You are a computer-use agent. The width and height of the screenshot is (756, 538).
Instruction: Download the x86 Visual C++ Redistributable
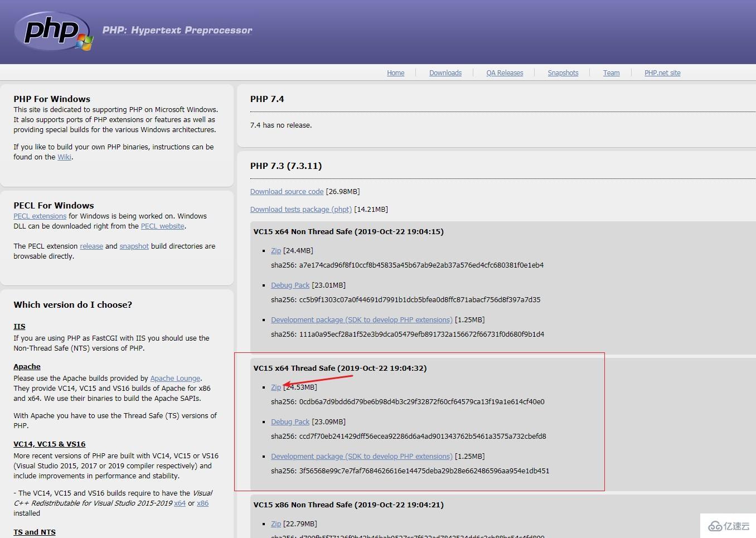tap(202, 503)
